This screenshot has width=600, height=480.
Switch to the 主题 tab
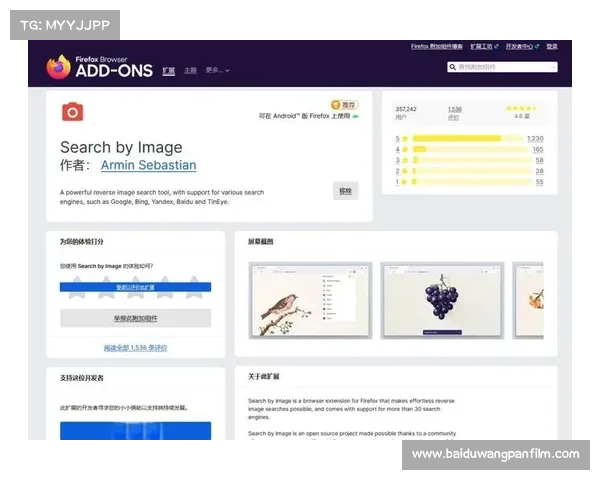[190, 71]
